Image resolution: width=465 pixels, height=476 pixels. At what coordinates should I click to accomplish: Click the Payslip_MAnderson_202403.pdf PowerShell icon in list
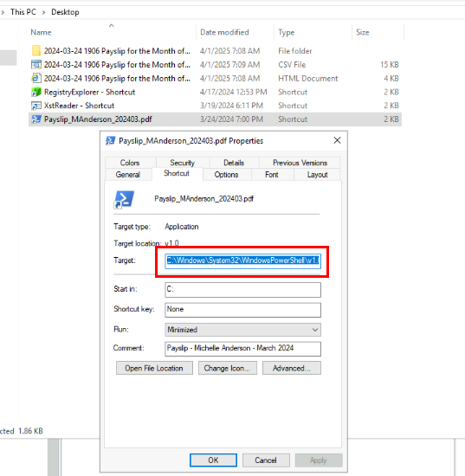(36, 119)
